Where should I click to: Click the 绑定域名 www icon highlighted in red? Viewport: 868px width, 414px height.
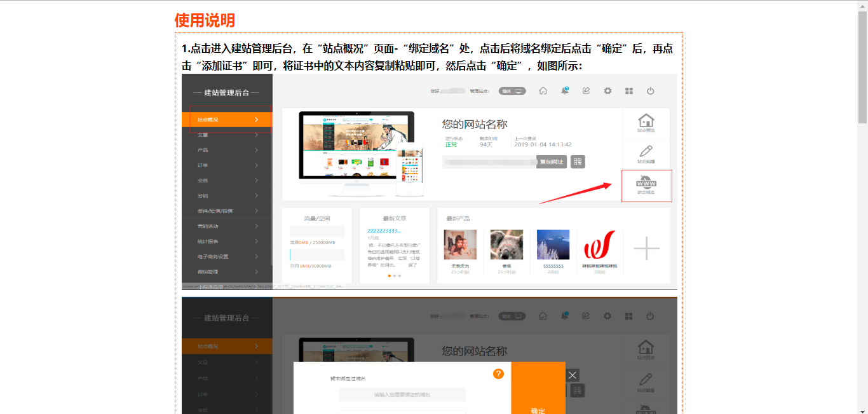click(x=646, y=185)
